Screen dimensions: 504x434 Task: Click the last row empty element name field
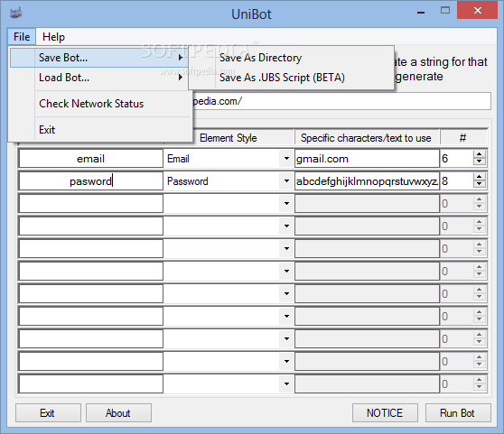coord(90,383)
